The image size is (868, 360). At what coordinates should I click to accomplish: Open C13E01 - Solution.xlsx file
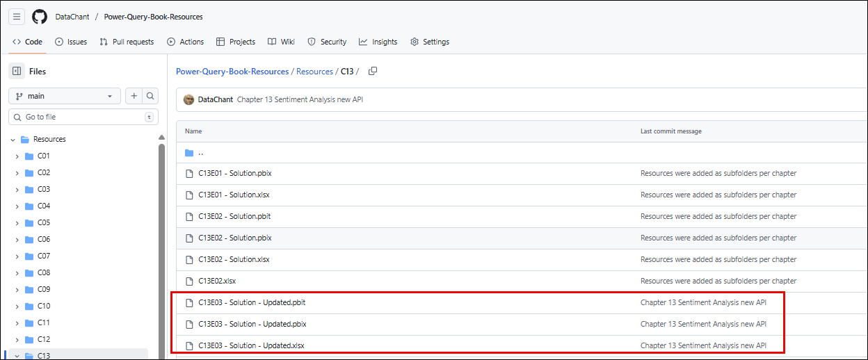[234, 195]
